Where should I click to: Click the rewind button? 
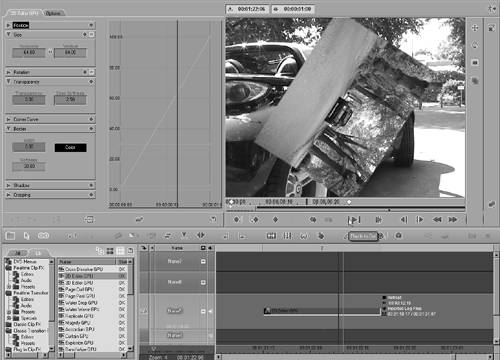[437, 219]
